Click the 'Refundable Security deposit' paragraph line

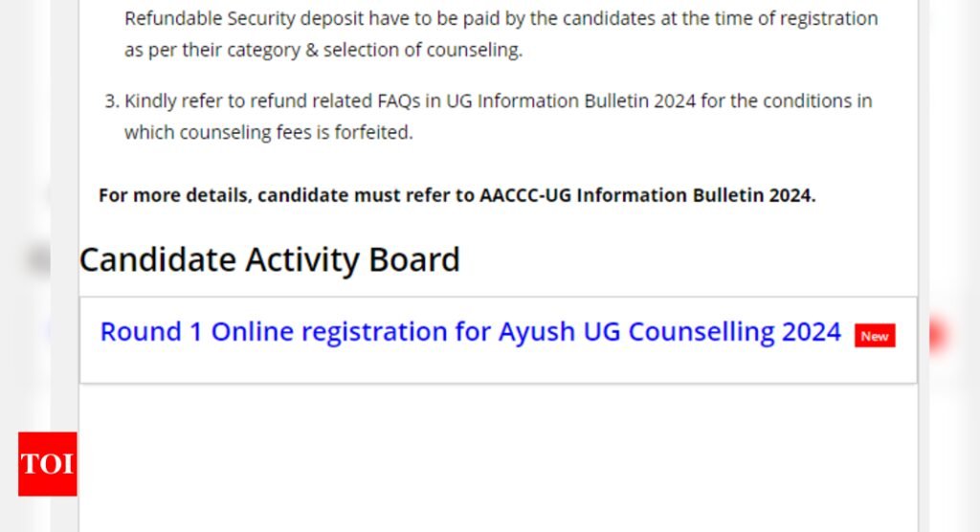click(x=501, y=19)
